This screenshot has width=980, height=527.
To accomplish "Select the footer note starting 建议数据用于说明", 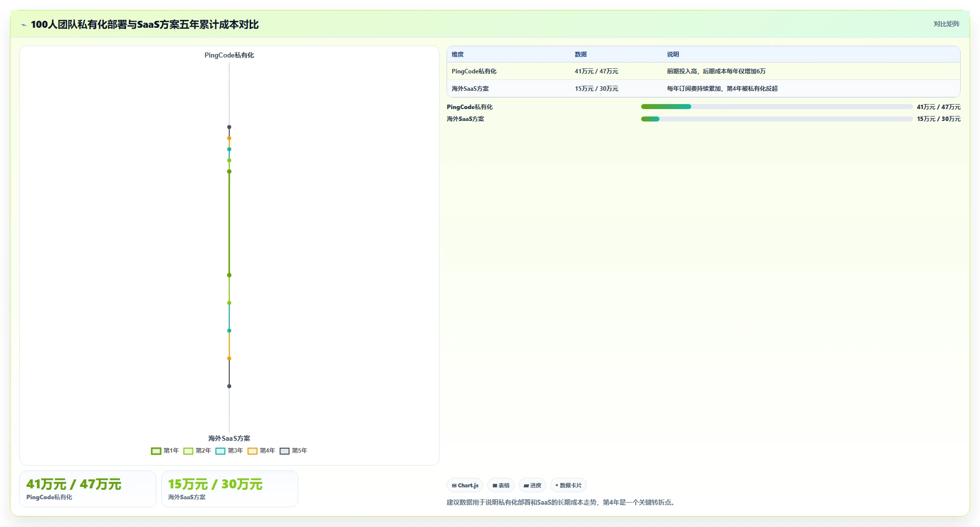I will [x=561, y=502].
